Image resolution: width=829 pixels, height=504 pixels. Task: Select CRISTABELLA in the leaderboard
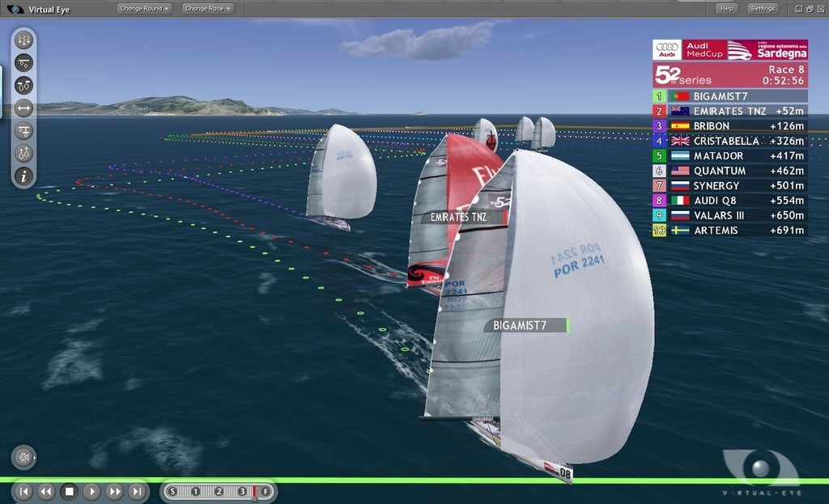tap(729, 141)
